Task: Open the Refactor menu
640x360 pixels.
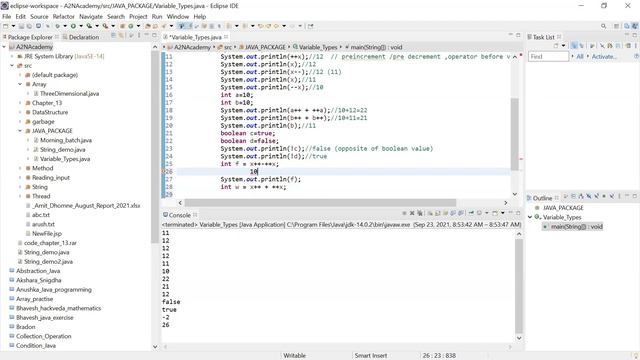Action: tap(64, 16)
